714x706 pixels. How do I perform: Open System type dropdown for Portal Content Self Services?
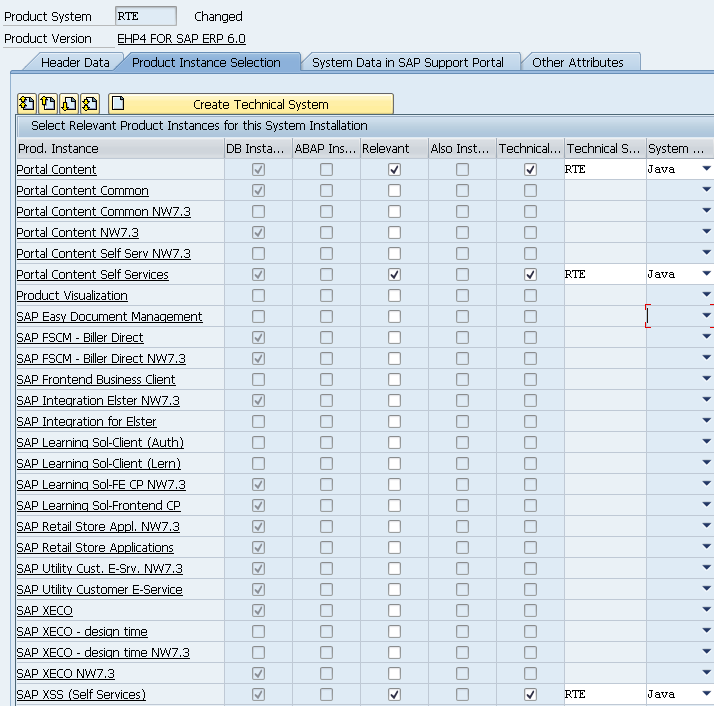[706, 273]
